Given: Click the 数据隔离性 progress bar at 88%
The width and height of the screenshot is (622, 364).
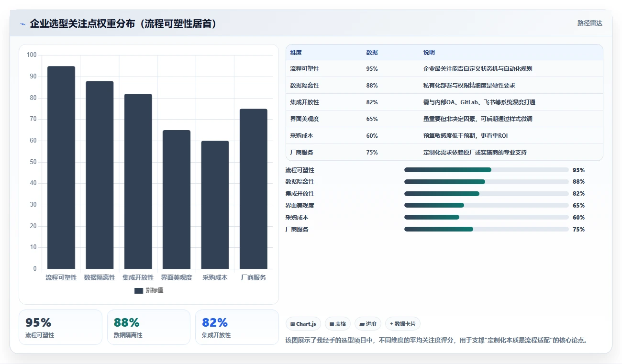Looking at the screenshot, I should (x=487, y=182).
